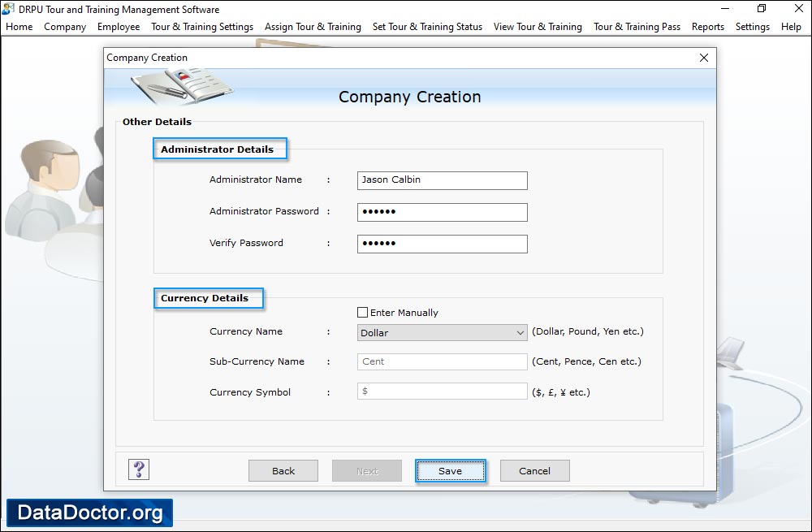This screenshot has height=532, width=812.
Task: Click the Verify Password field
Action: click(443, 244)
